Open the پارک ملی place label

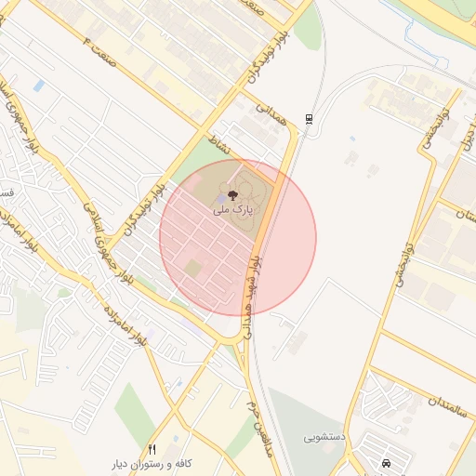click(x=233, y=210)
